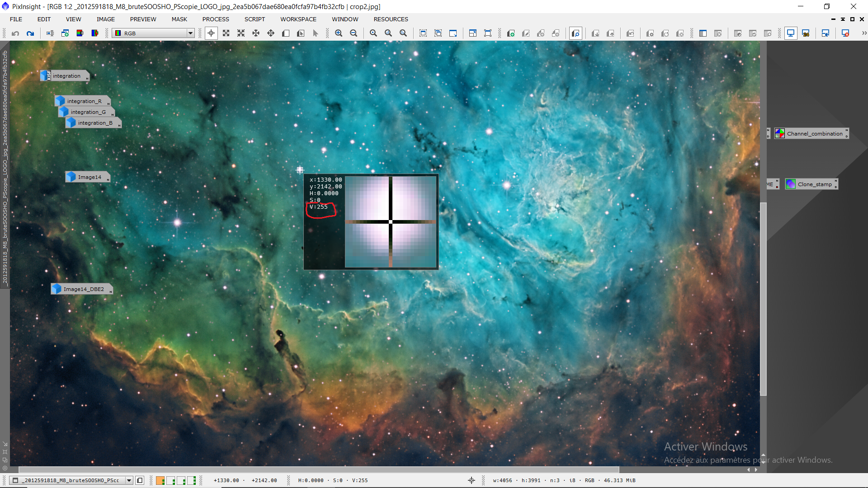Toggle fourth status bar display mode button
This screenshot has height=488, width=868.
click(192, 480)
